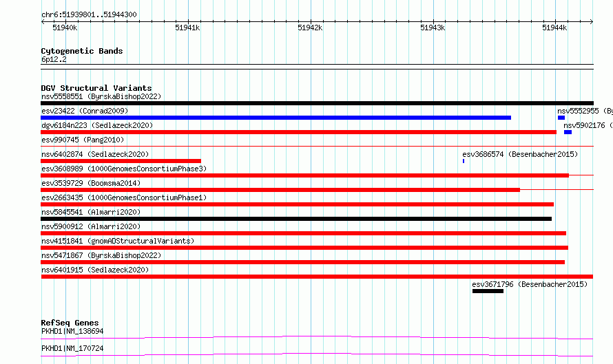Image resolution: width=613 pixels, height=364 pixels.
Task: Click the short red nsv6402874 bar
Action: point(121,161)
